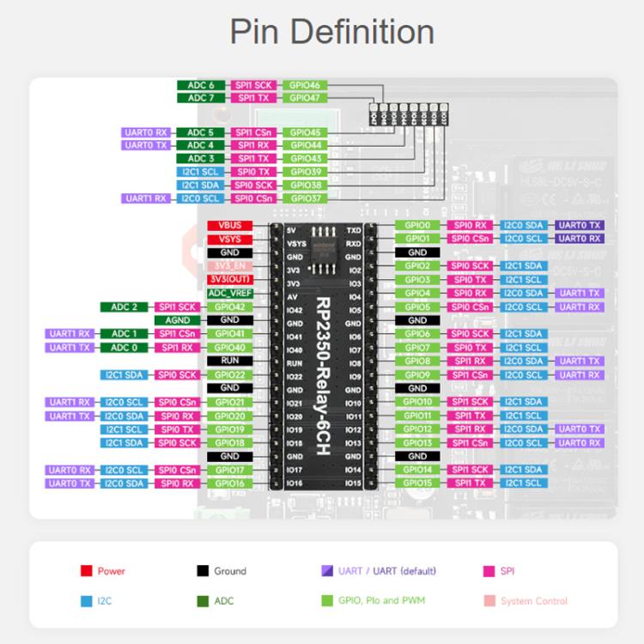Click the ADC_VREF pin label
The height and width of the screenshot is (644, 644).
pos(230,293)
